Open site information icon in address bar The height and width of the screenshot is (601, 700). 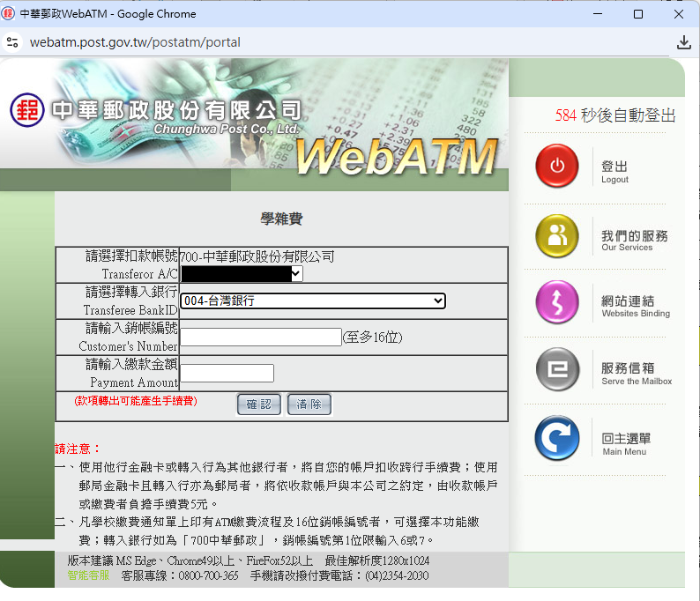pos(12,42)
